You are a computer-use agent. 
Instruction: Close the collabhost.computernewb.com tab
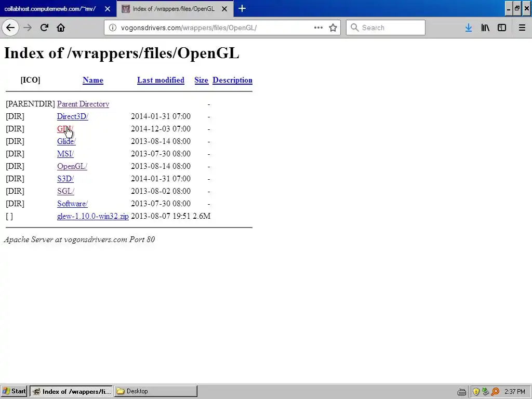(x=107, y=9)
